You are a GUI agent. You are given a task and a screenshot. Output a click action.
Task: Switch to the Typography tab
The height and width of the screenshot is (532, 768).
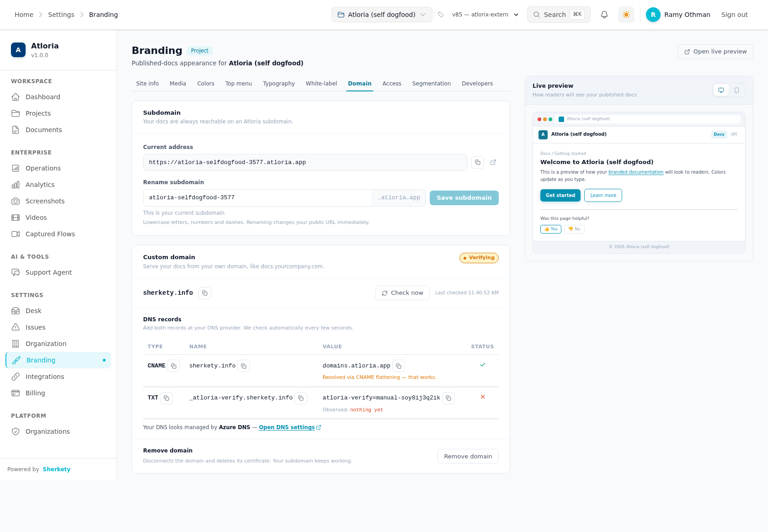click(279, 84)
